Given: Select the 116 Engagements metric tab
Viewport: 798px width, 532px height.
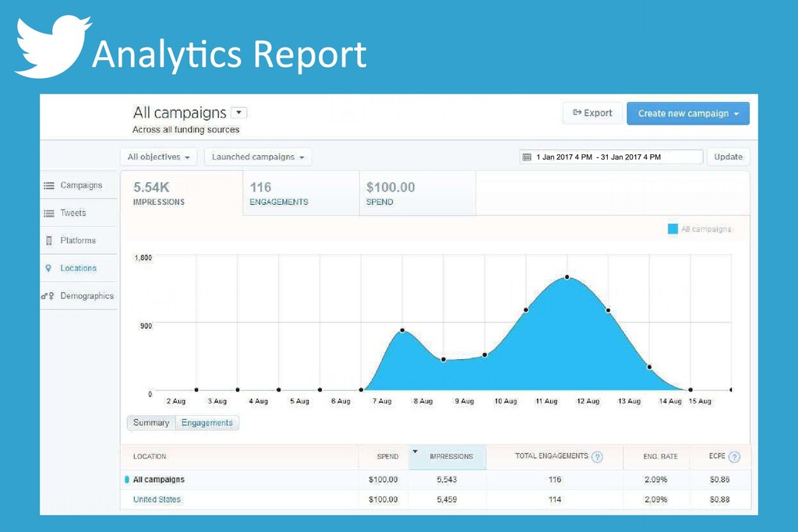Looking at the screenshot, I should click(x=302, y=193).
